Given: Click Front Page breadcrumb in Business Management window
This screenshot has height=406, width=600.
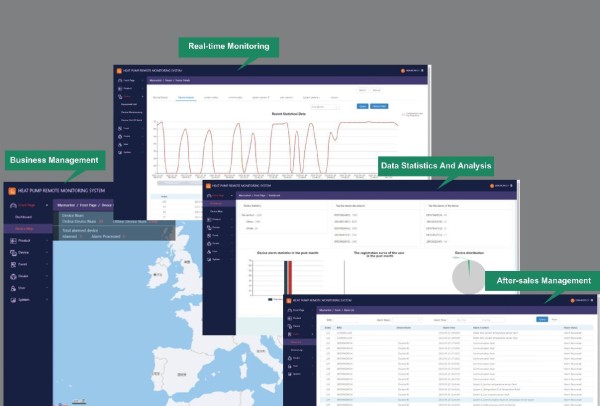Looking at the screenshot, I should pyautogui.click(x=88, y=205).
